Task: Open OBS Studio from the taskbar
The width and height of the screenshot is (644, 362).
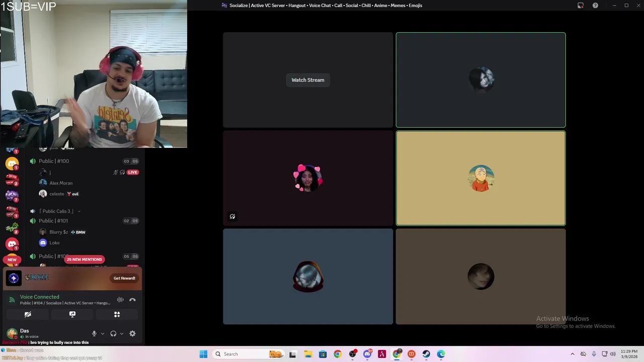Action: pyautogui.click(x=352, y=354)
